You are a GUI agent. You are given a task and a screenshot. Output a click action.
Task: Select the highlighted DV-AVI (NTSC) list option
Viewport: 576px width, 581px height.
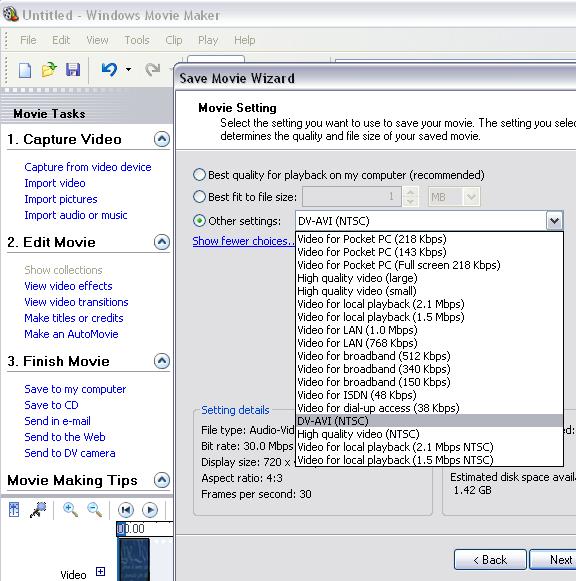pyautogui.click(x=429, y=421)
